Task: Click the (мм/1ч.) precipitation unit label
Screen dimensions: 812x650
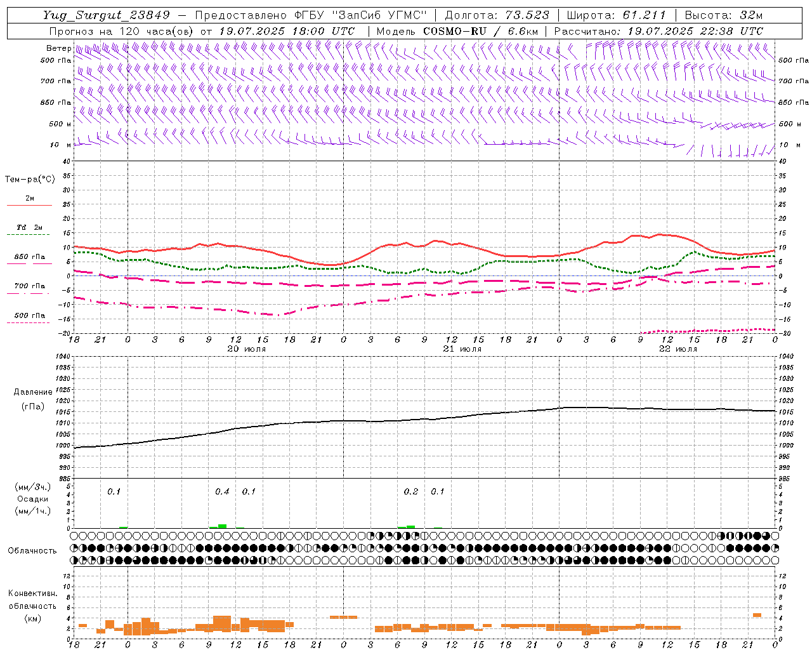Action: [33, 511]
